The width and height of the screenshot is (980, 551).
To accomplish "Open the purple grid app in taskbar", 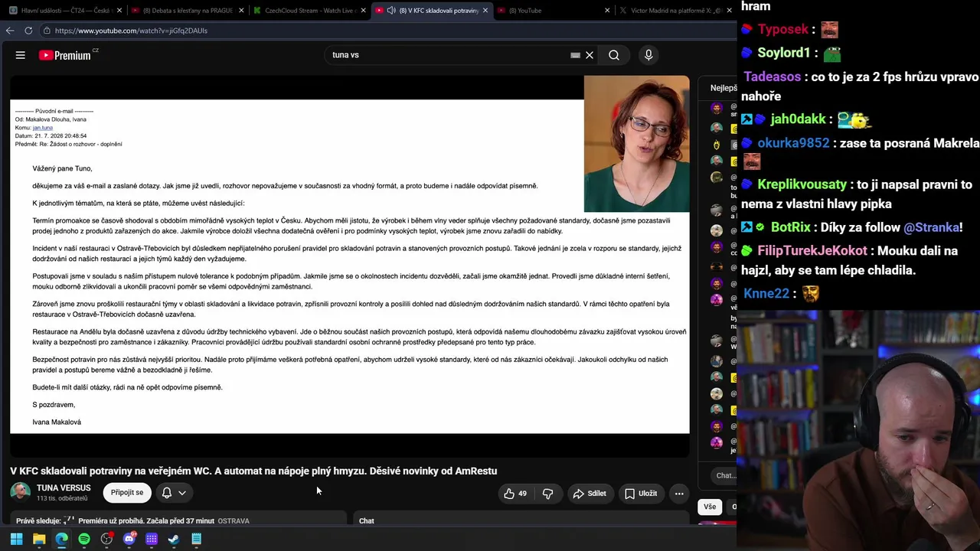I will click(x=152, y=539).
